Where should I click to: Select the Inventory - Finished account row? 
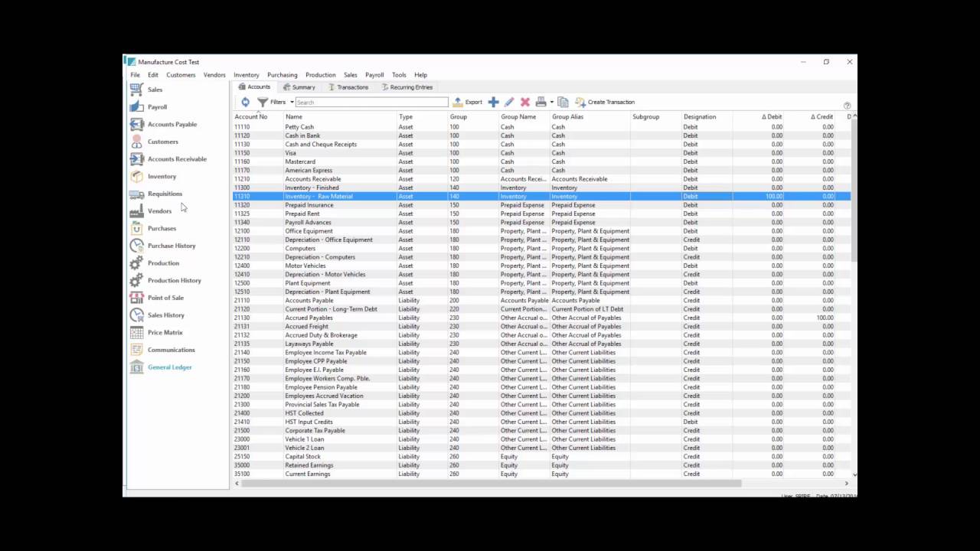(x=541, y=187)
